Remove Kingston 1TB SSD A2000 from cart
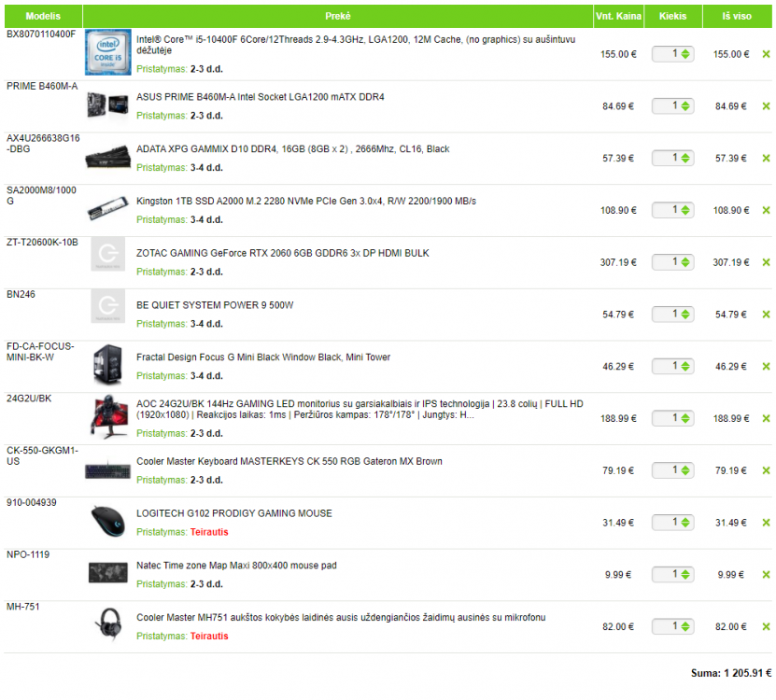This screenshot has height=700, width=776. point(766,210)
